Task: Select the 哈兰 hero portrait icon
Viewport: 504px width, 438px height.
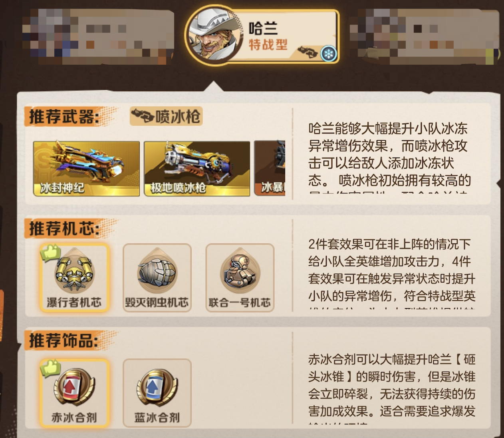Action: [214, 36]
